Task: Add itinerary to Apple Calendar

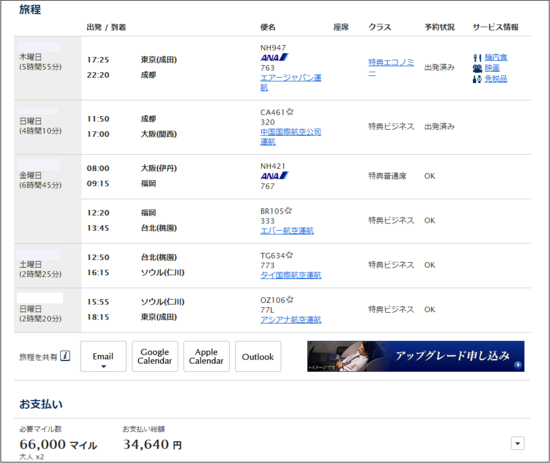Action: click(x=206, y=356)
